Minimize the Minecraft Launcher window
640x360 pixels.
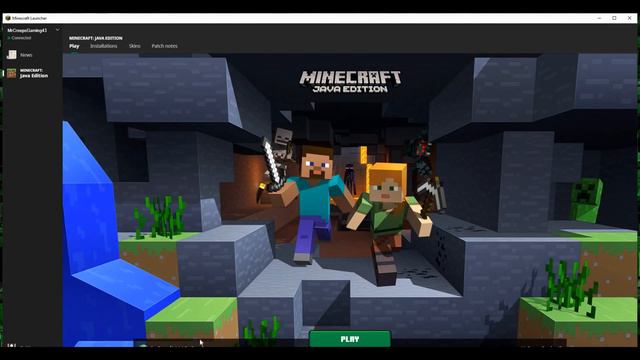(x=599, y=18)
